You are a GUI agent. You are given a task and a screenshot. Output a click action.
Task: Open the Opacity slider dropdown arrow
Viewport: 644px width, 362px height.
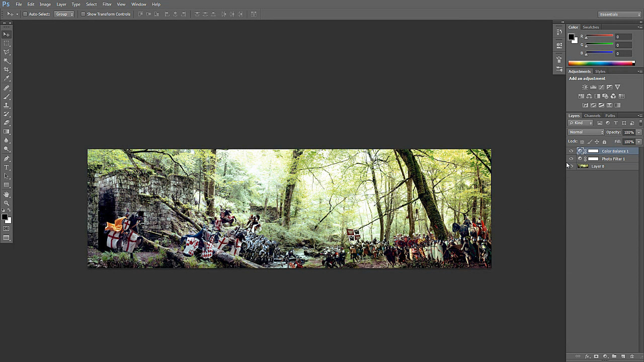[639, 132]
